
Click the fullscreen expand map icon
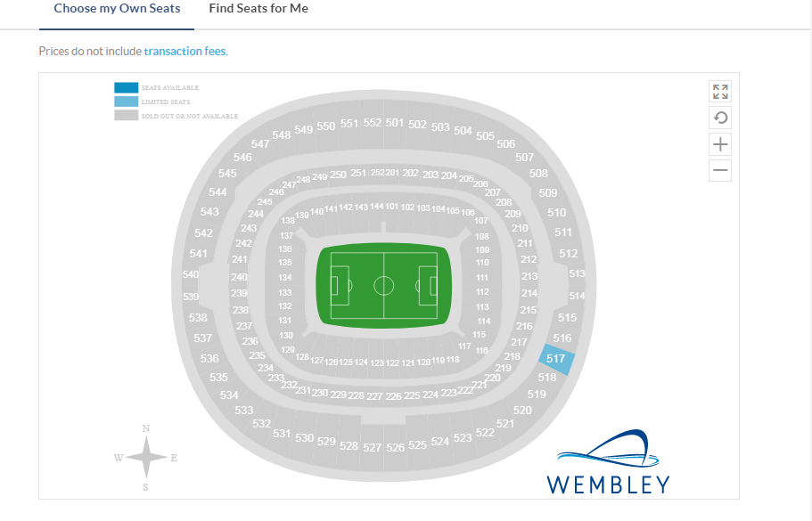tap(720, 92)
